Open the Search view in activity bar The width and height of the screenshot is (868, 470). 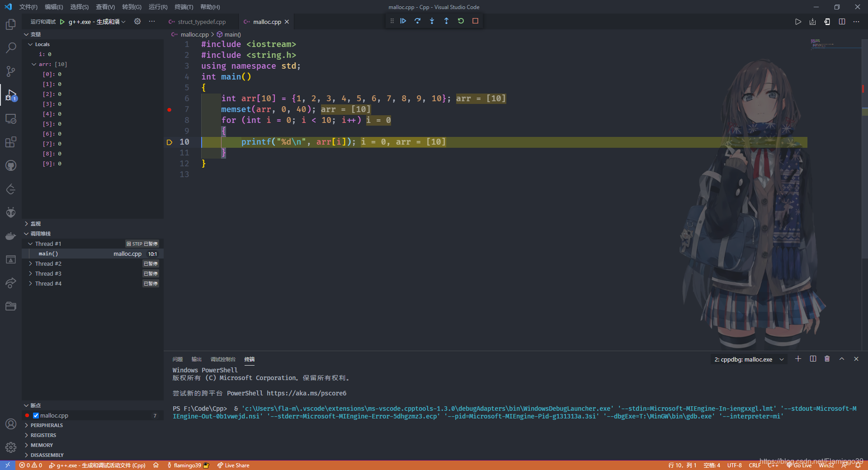[x=11, y=48]
